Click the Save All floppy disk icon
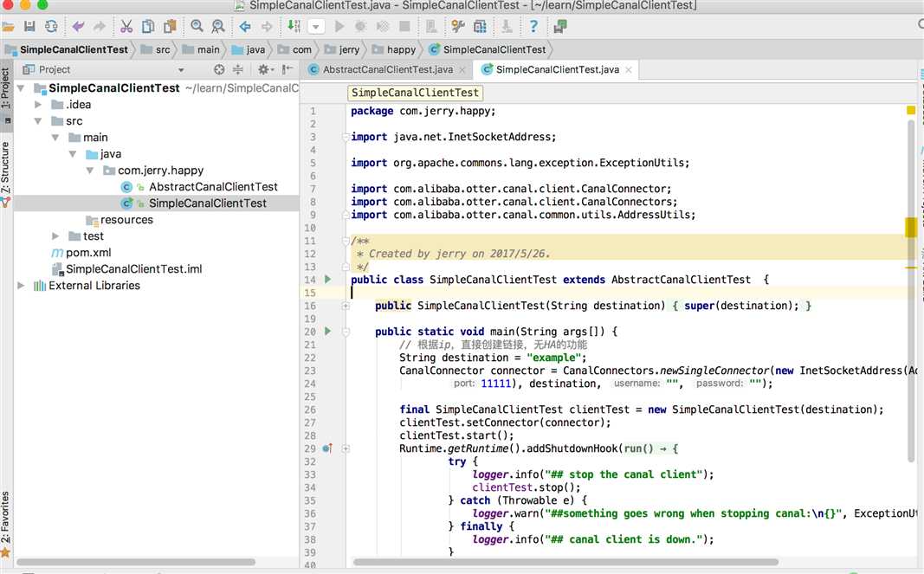Screen dimensions: 924x574 point(29,27)
